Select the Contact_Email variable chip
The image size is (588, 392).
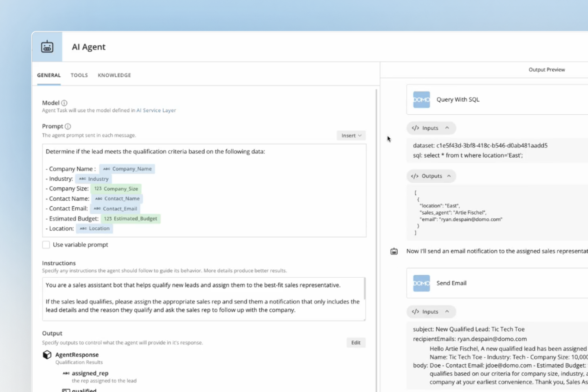click(115, 209)
